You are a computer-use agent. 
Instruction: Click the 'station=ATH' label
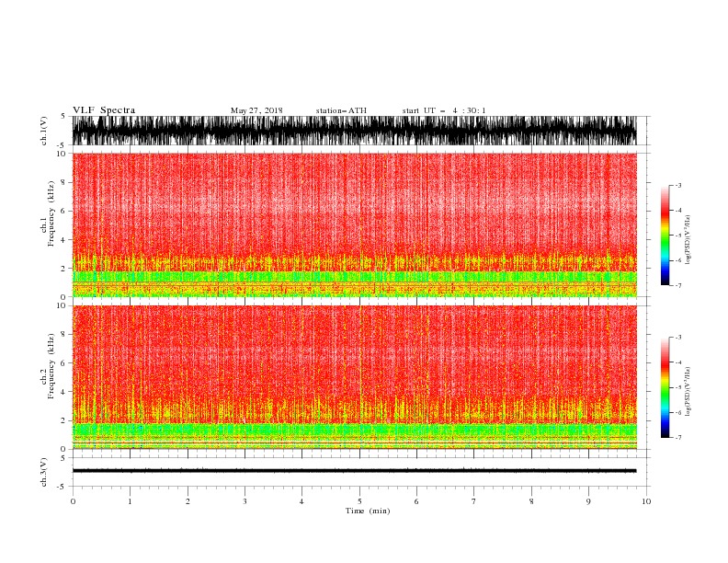tap(341, 110)
